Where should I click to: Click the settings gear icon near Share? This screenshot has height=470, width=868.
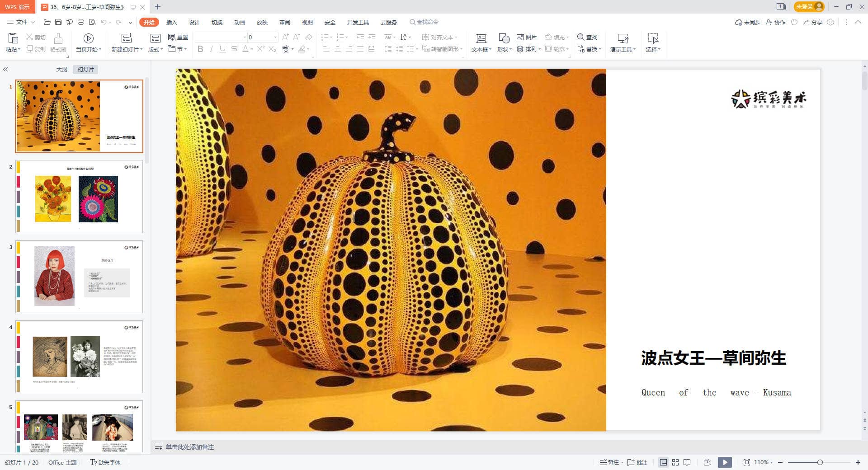[830, 22]
